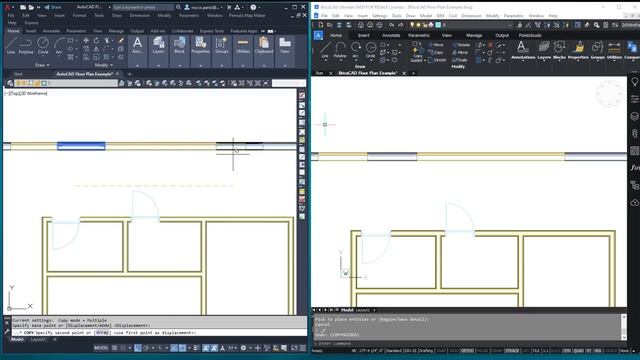Open the Express Tools ribbon tab in AutoCAD
Screen dimensions: 640x360
point(212,31)
